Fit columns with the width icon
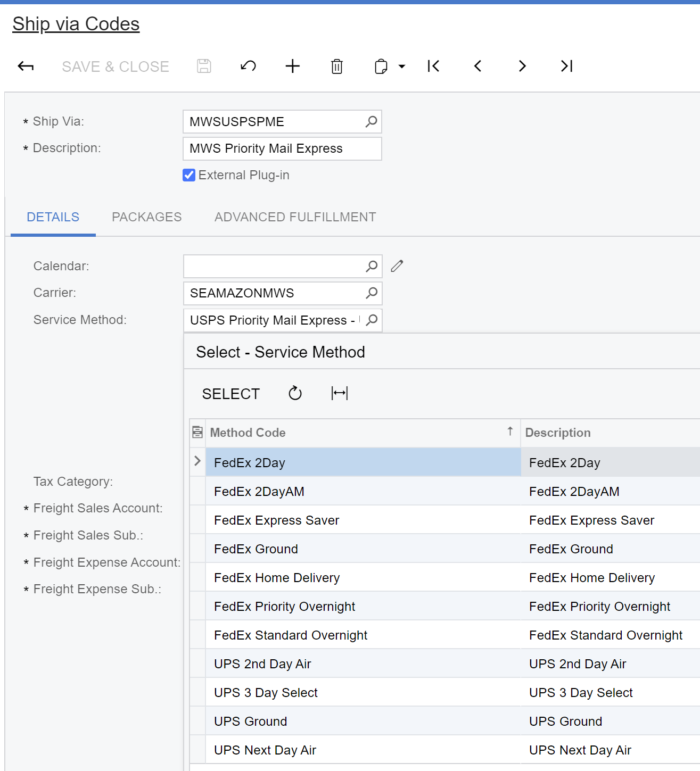 340,394
